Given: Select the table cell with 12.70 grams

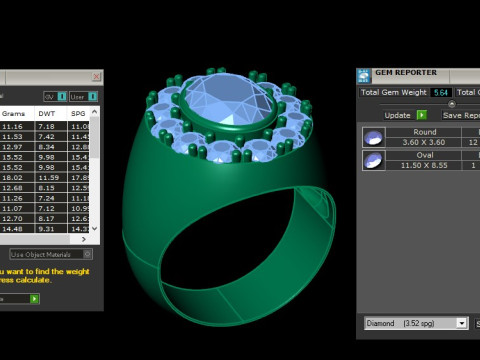Looking at the screenshot, I should (17, 219).
